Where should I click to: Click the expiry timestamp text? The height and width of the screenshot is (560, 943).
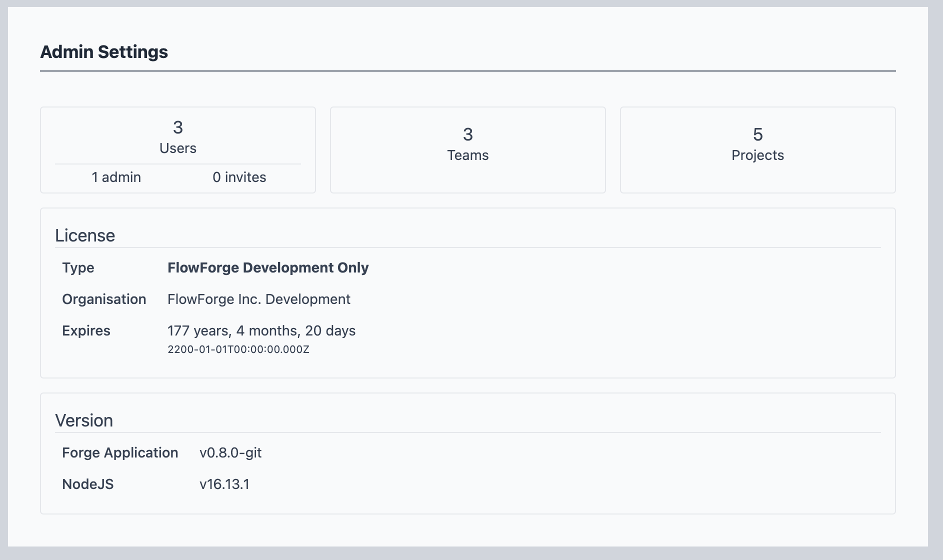pos(238,349)
